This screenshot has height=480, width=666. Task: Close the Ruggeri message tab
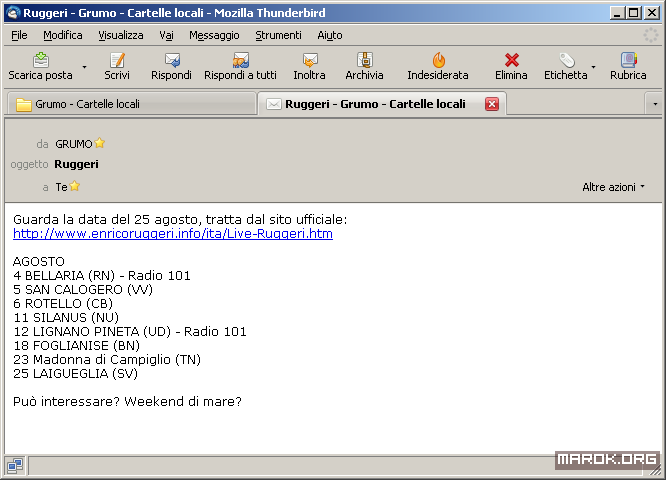pos(491,104)
